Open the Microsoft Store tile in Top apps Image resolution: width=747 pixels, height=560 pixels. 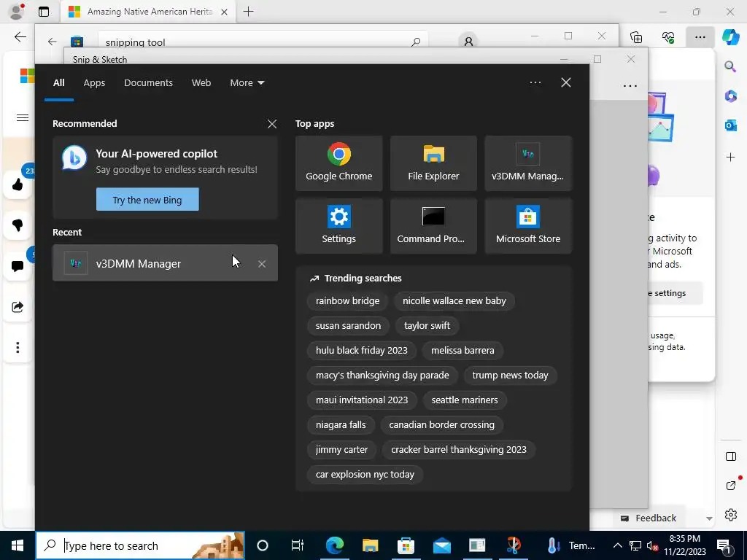(x=528, y=226)
